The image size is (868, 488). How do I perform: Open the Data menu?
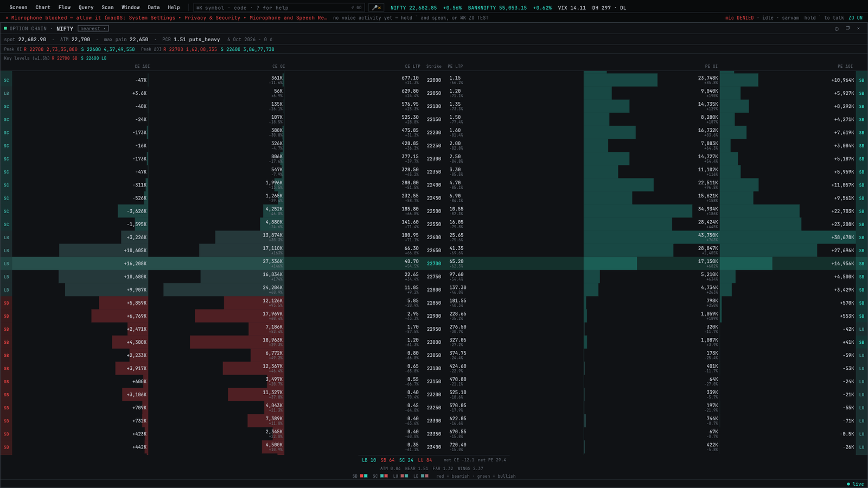[x=154, y=8]
